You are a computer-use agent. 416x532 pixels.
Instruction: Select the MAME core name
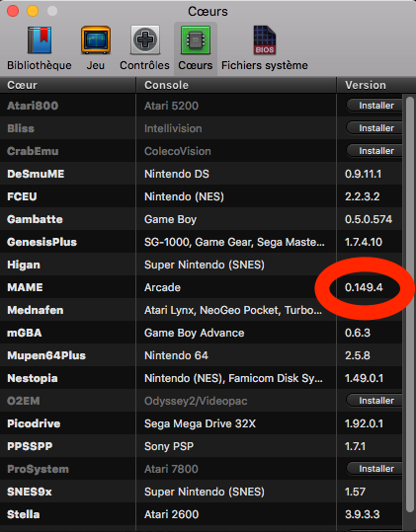tap(25, 287)
